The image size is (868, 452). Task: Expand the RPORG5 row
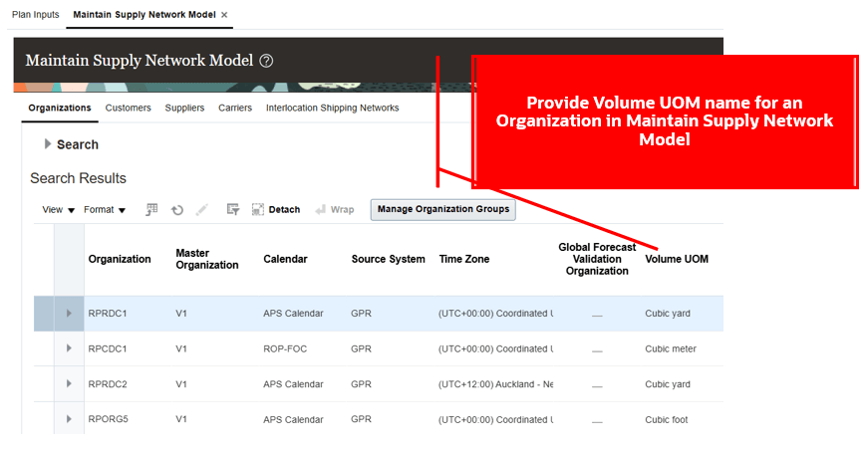(69, 419)
